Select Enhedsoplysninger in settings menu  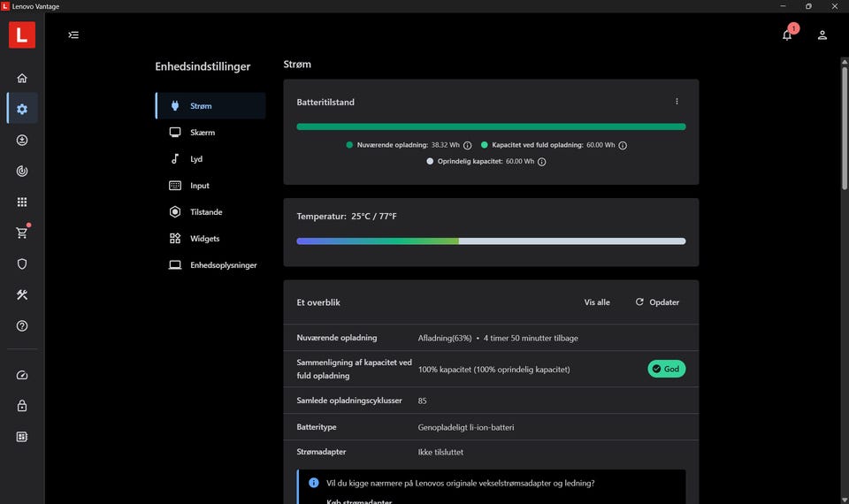[210, 264]
